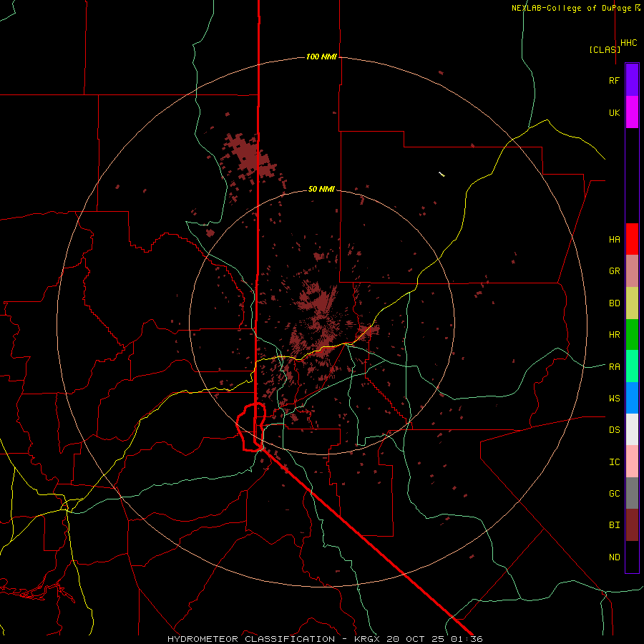Click the UK magenta legend swatch

pos(632,112)
